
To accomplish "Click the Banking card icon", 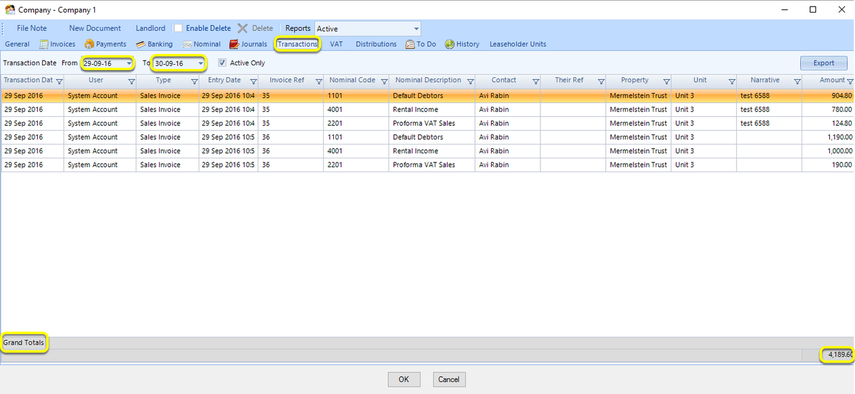I will coord(140,44).
